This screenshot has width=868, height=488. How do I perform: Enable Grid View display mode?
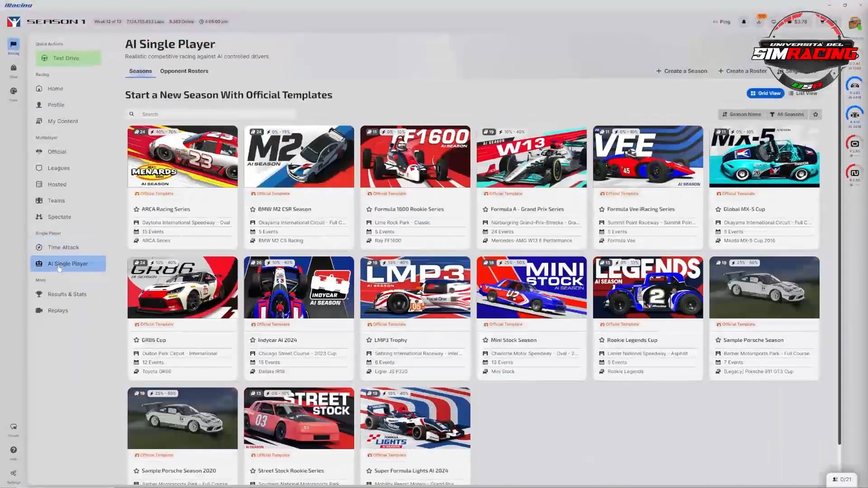[765, 93]
